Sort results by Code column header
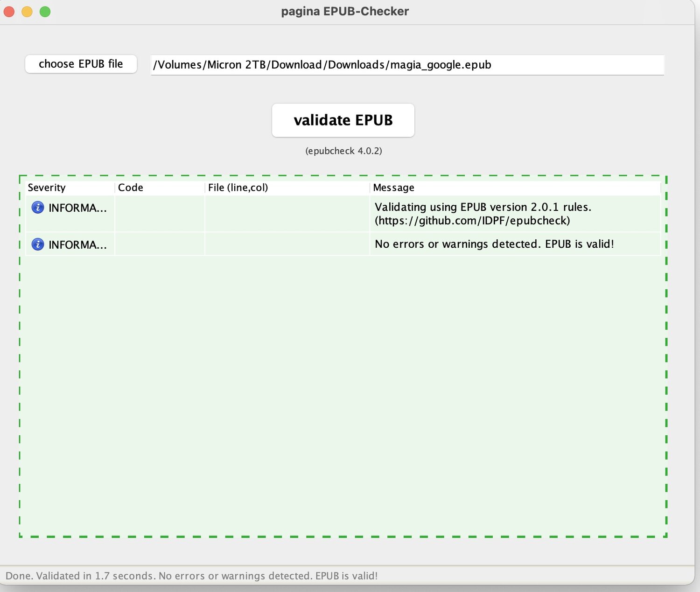Screen dimensions: 700x592 click(160, 188)
